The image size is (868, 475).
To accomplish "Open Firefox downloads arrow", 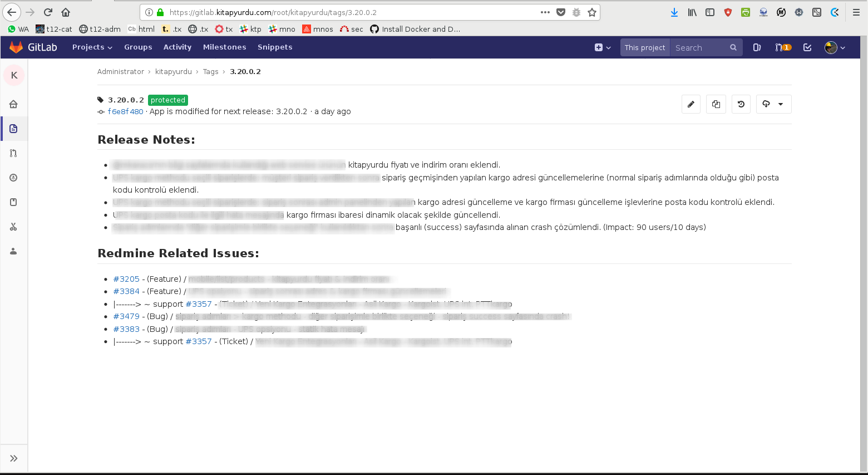I will point(674,12).
